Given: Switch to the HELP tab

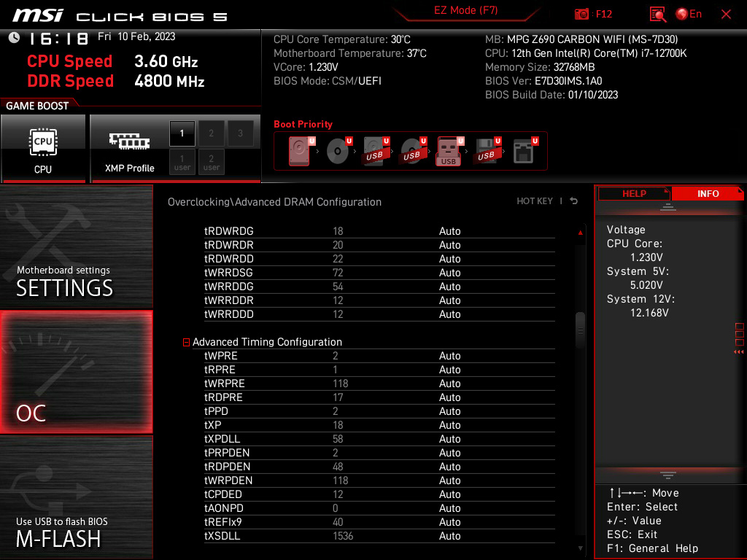Looking at the screenshot, I should tap(634, 194).
